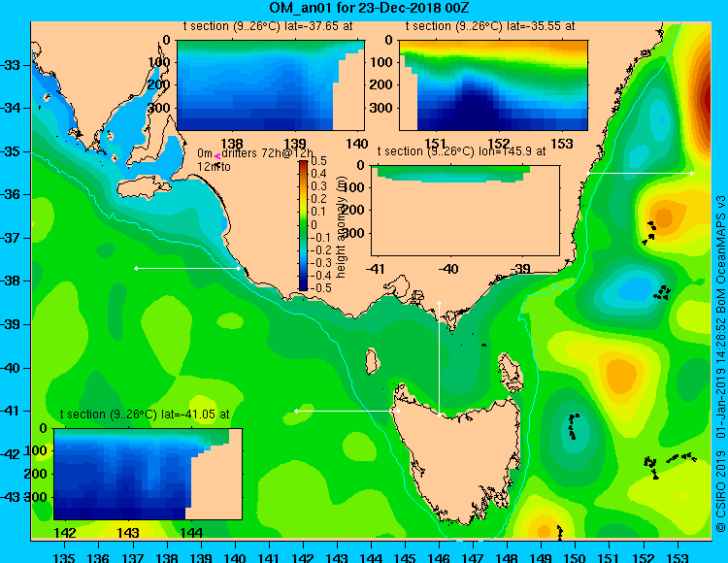This screenshot has width=728, height=563.
Task: Click the vertical white section line at longitude 145.9
Action: 439,359
